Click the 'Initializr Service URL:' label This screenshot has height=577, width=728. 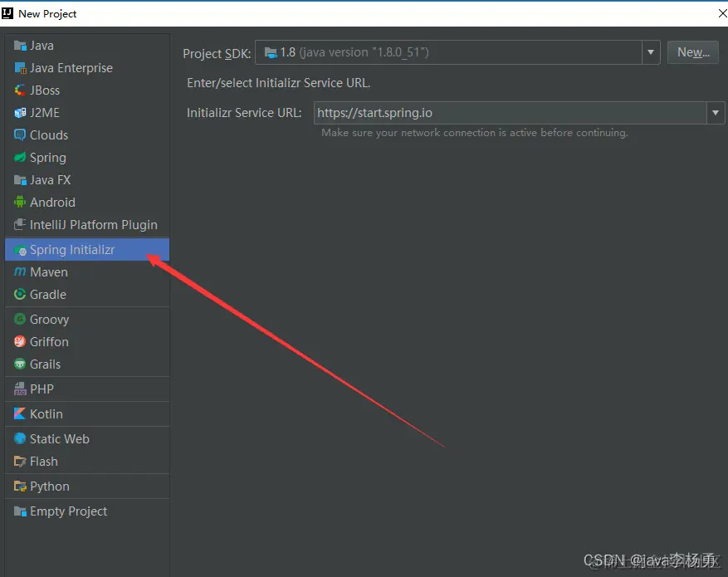coord(244,113)
